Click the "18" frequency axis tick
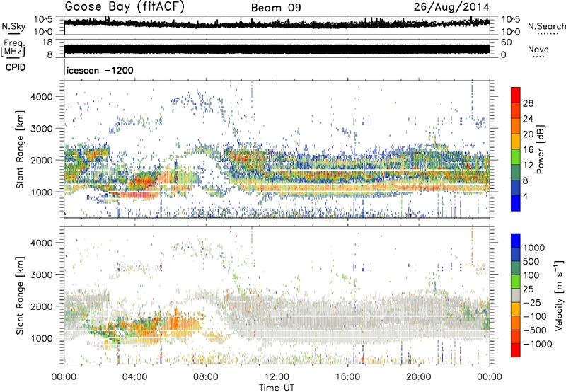Viewport: 566px width, 392px height. tap(47, 42)
